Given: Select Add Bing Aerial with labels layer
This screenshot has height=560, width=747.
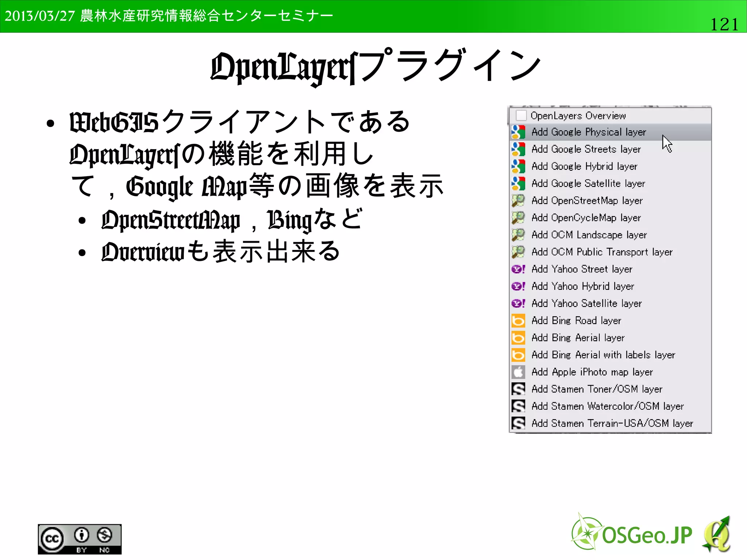Looking at the screenshot, I should pyautogui.click(x=610, y=355).
